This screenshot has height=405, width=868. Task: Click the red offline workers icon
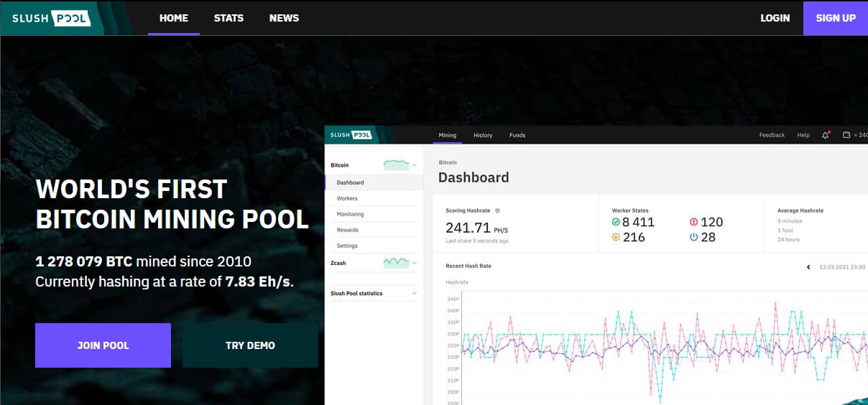tap(693, 222)
